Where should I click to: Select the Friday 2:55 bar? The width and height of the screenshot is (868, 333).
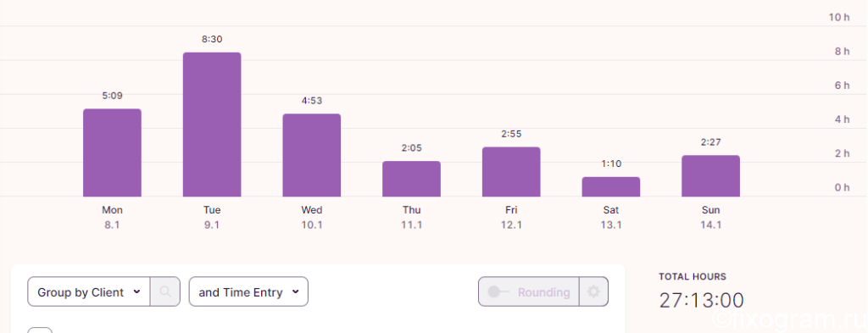[511, 171]
